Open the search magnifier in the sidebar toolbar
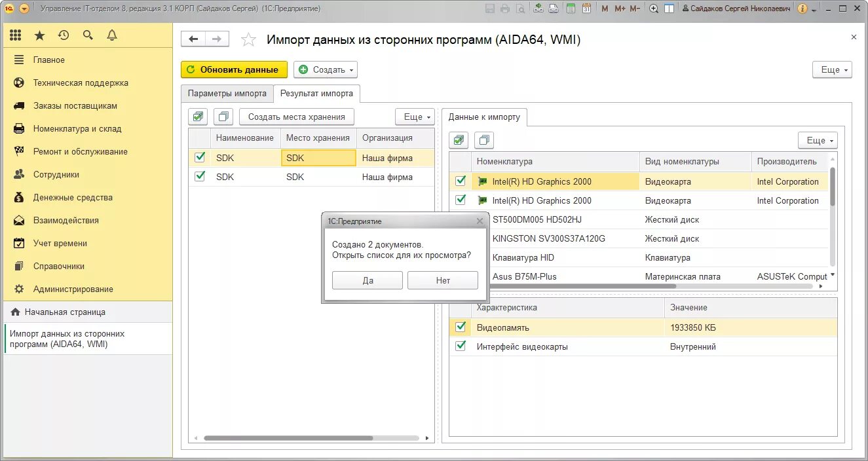The image size is (868, 461). (x=88, y=35)
